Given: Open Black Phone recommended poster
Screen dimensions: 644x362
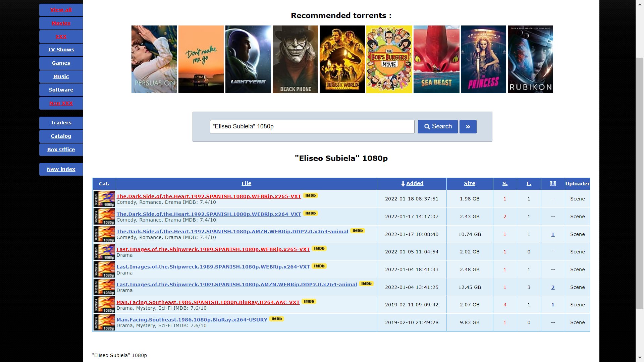Looking at the screenshot, I should tap(295, 59).
